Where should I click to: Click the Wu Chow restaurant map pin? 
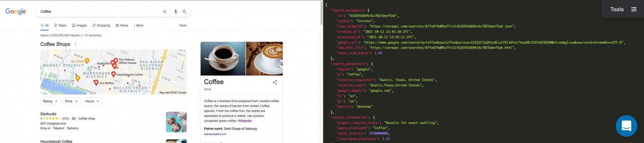(x=87, y=61)
